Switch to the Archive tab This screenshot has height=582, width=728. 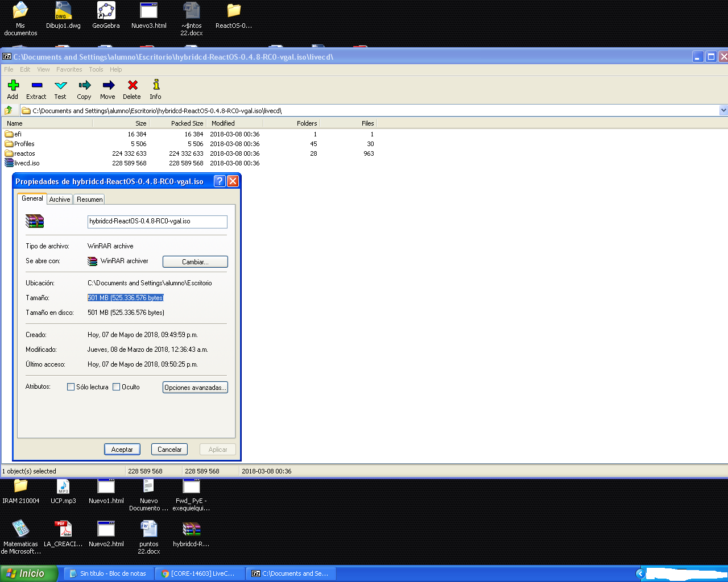pos(60,199)
